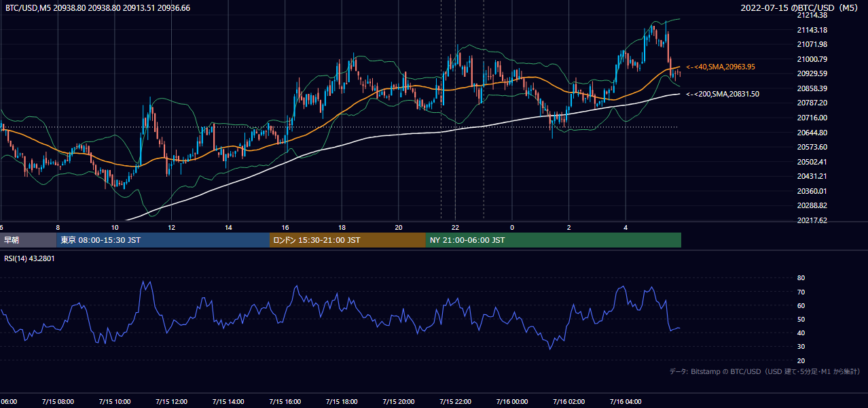Select the 200 SMA label 20831.50
The image size is (868, 408).
[x=722, y=94]
